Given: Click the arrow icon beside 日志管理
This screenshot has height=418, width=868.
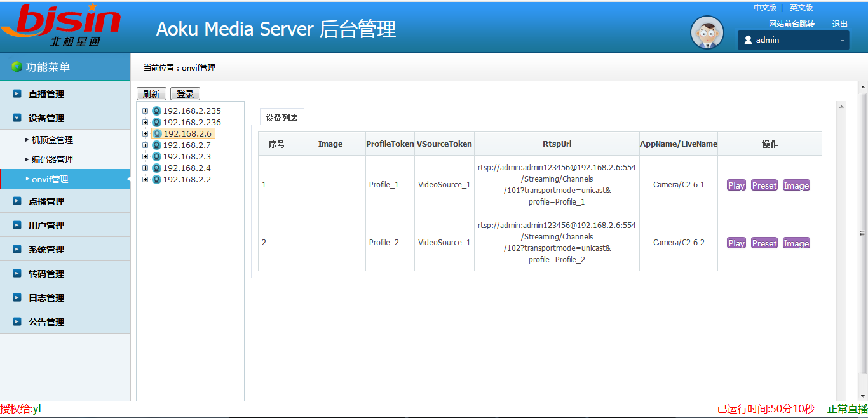Looking at the screenshot, I should click(17, 297).
